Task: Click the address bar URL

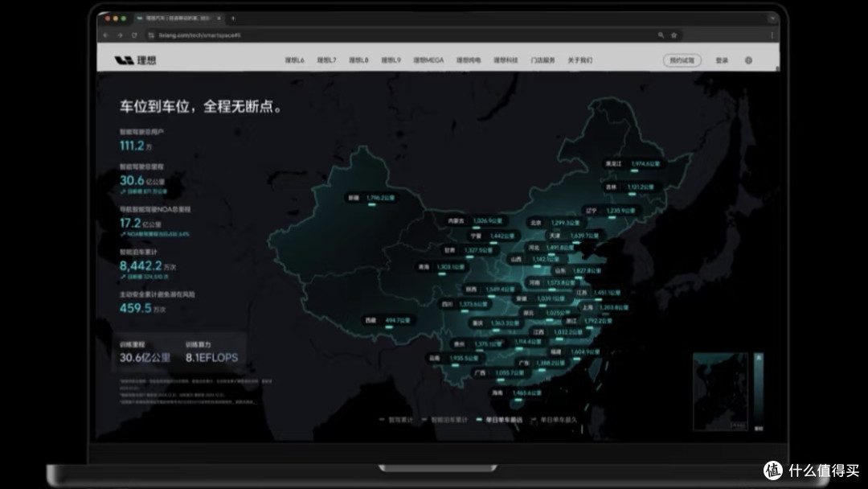Action: click(199, 35)
